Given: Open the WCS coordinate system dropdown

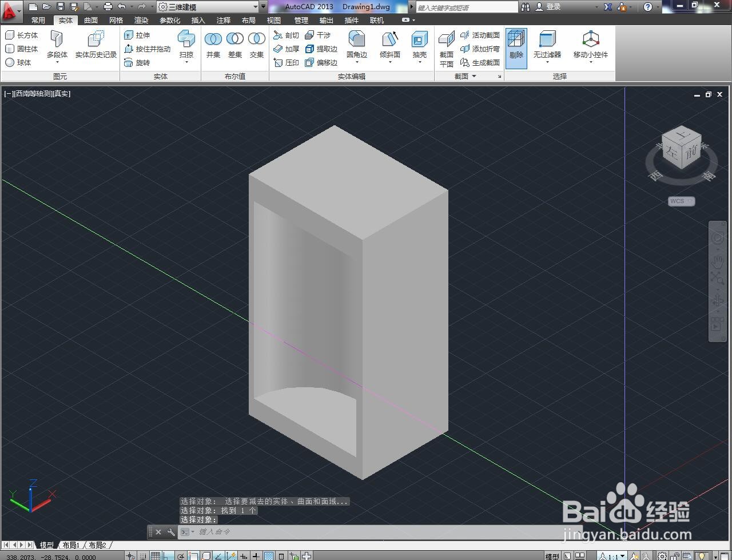Looking at the screenshot, I should coord(682,201).
